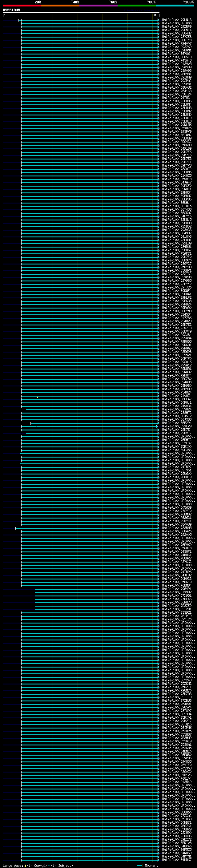This screenshot has width=197, height=868.
Task: Click hit label UniRef100_Q05639
Action: pyautogui.click(x=177, y=507)
